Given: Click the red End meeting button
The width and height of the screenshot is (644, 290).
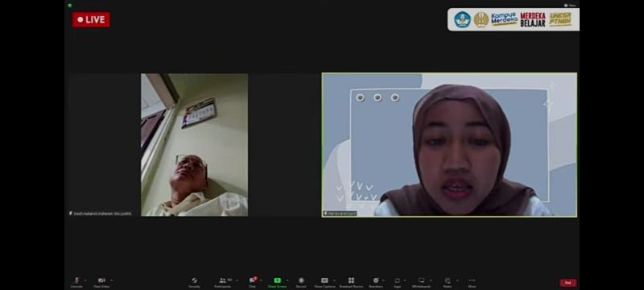Looking at the screenshot, I should click(x=568, y=283).
